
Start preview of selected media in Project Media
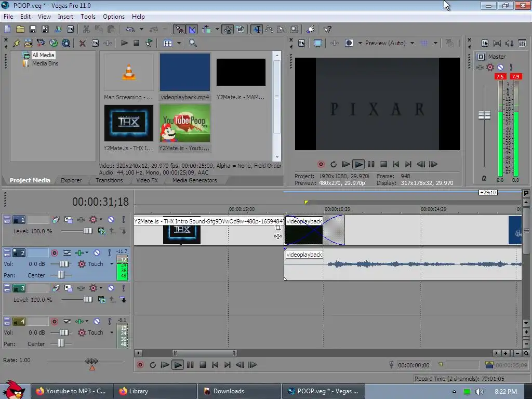pyautogui.click(x=125, y=43)
